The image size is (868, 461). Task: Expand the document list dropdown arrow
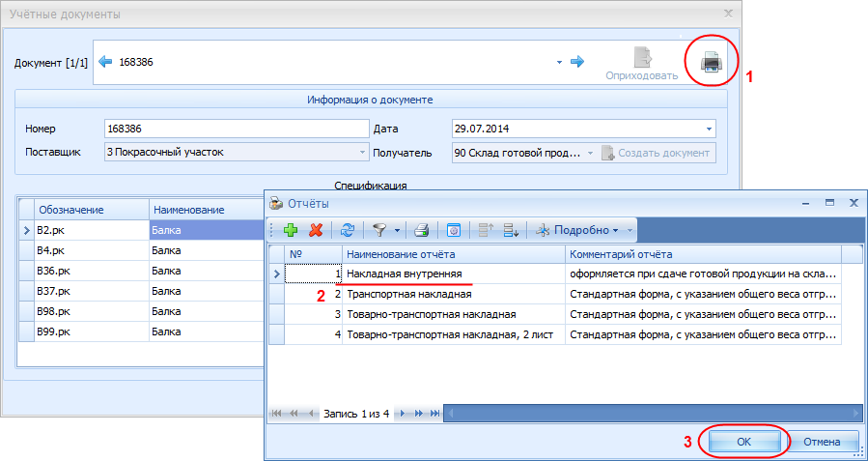560,63
